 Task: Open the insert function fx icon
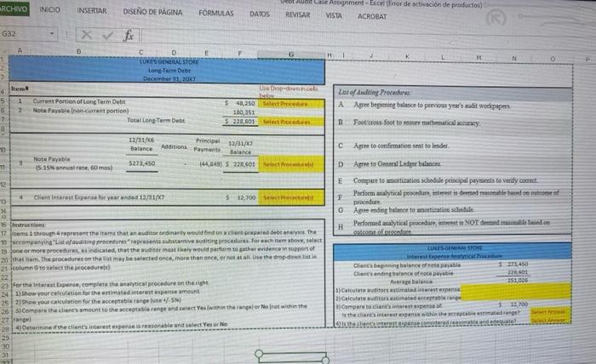pyautogui.click(x=129, y=36)
